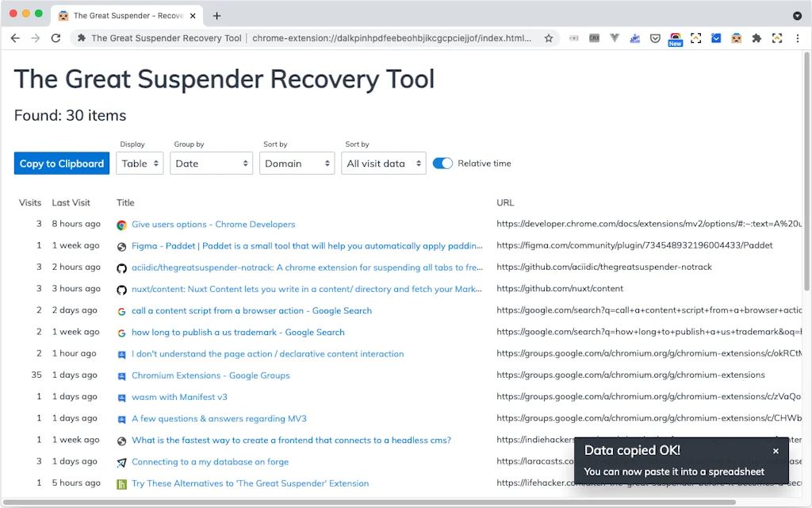Image resolution: width=812 pixels, height=508 pixels.
Task: Click the Copy to Clipboard button
Action: click(62, 164)
